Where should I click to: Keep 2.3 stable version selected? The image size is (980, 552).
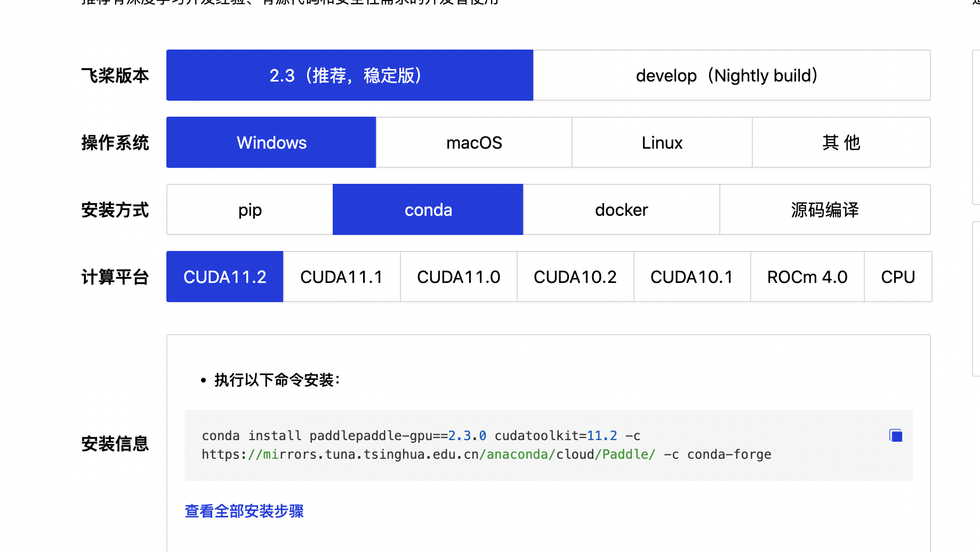tap(349, 75)
